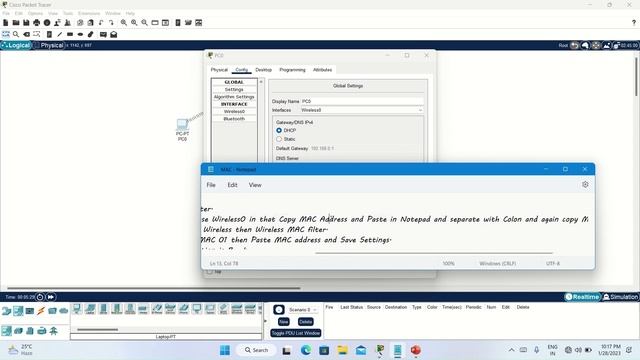Screen dimensions: 640x360
Task: Open the Interfaces Wireless0 dropdown
Action: pyautogui.click(x=362, y=110)
